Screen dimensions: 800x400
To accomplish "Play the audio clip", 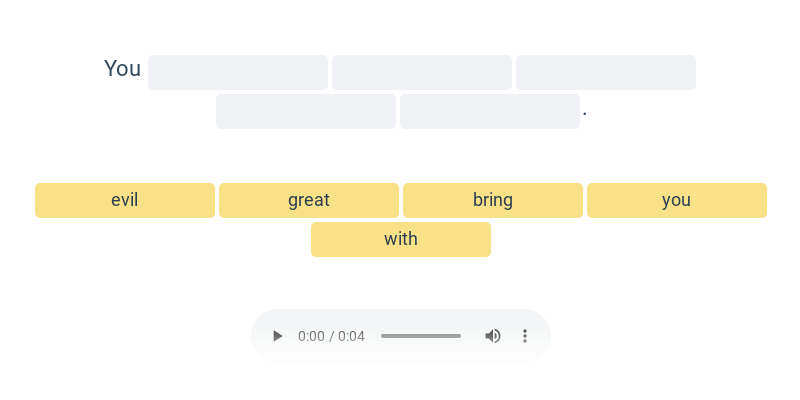I will (277, 336).
